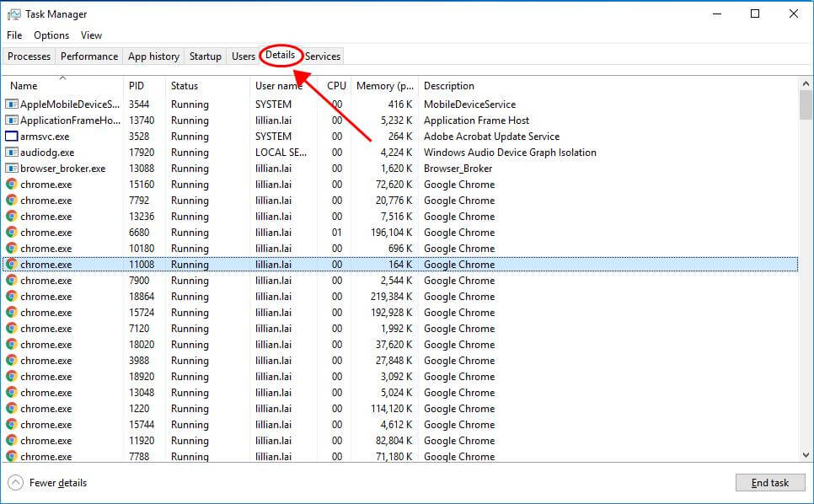Click the 'Application Frame Host' description
This screenshot has width=814, height=504.
477,121
